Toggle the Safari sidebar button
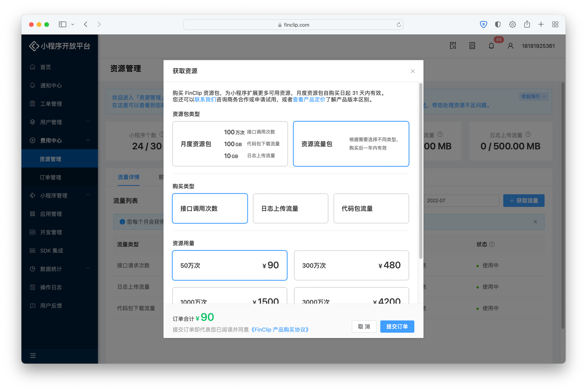Screen dimensions: 587x392 (x=63, y=24)
